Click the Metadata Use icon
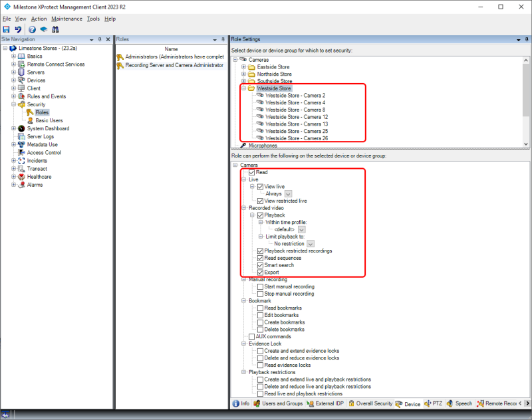Viewport: 532px width, 420px height. click(x=21, y=145)
